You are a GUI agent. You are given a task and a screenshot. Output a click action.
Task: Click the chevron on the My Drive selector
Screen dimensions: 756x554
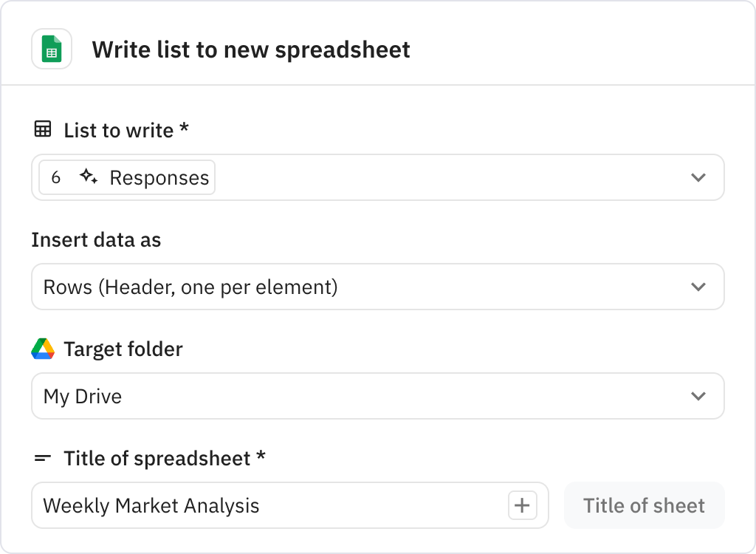pos(697,396)
